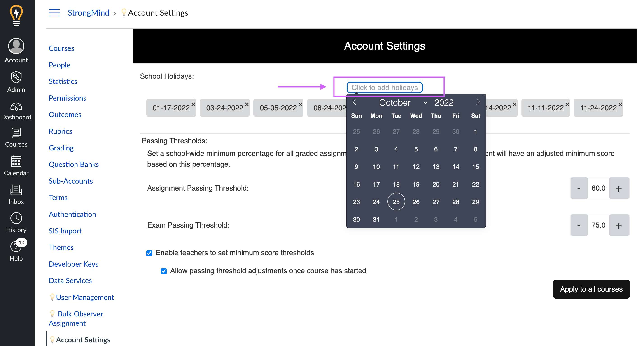This screenshot has height=346, width=644.
Task: Select October 12 in calendar
Action: 416,167
